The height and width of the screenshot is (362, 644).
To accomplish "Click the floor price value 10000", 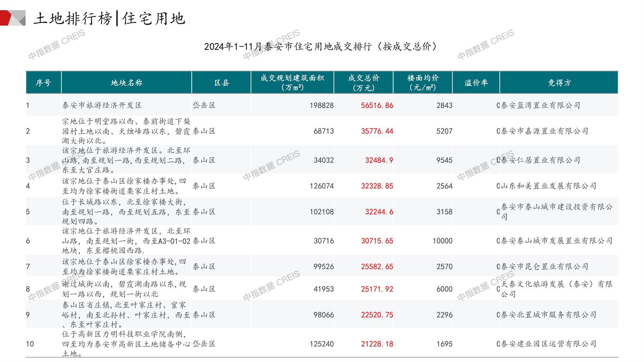I will (442, 241).
